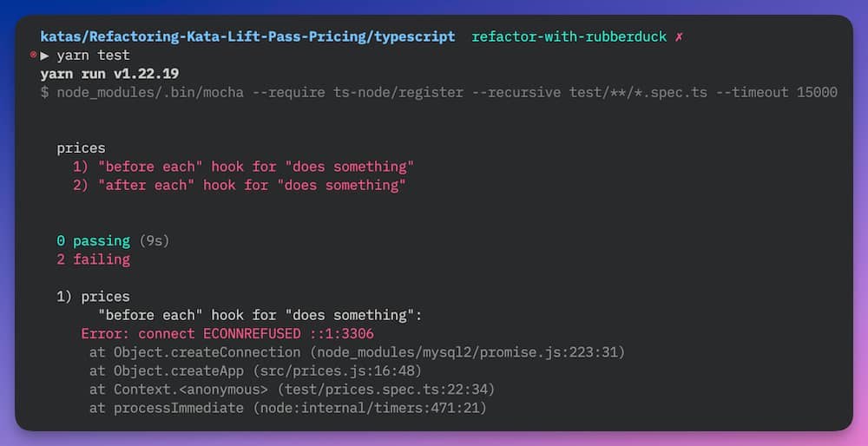Click the katas/Refactoring-Kata-Lift-Pass-Pricing/typescript path
The width and height of the screenshot is (868, 446).
click(247, 37)
